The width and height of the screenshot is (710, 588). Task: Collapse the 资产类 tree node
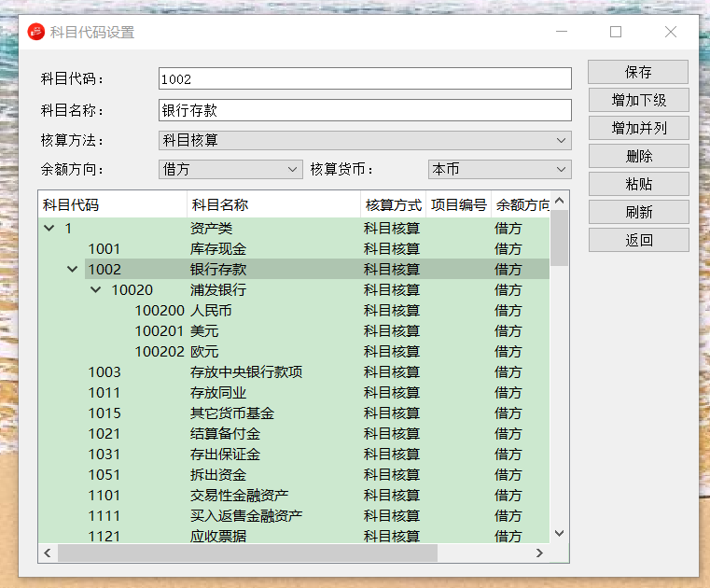49,229
